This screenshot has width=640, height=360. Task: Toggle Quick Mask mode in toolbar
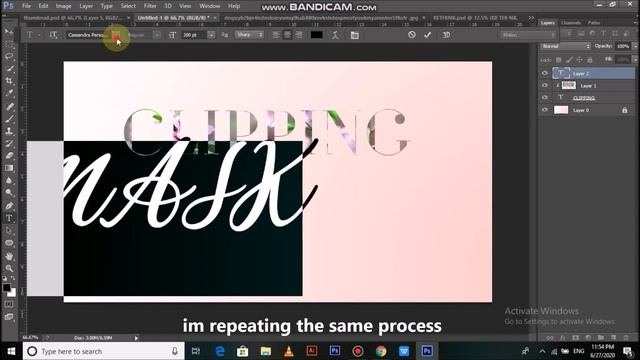pyautogui.click(x=9, y=304)
